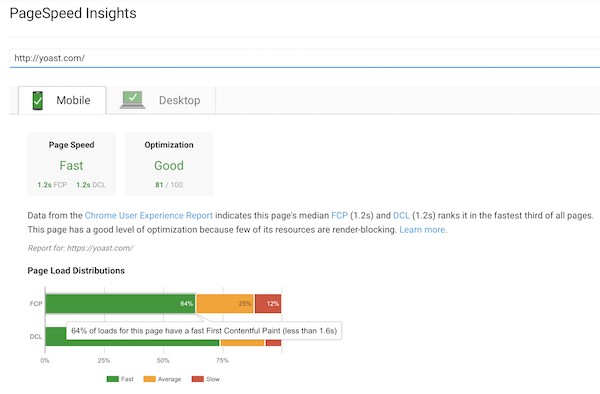Click the orange 25% FCP bar segment
The width and height of the screenshot is (600, 394).
(225, 304)
